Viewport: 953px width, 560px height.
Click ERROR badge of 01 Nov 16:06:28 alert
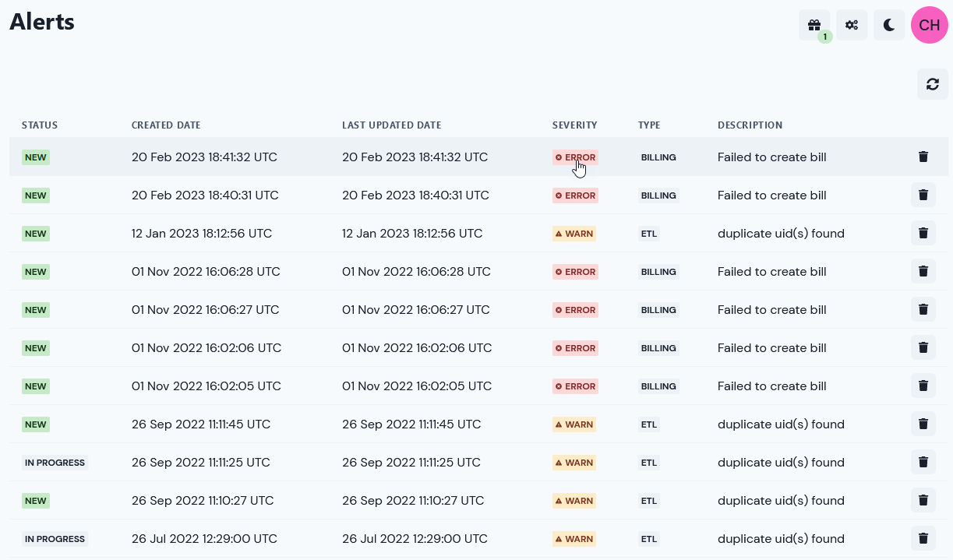point(575,272)
